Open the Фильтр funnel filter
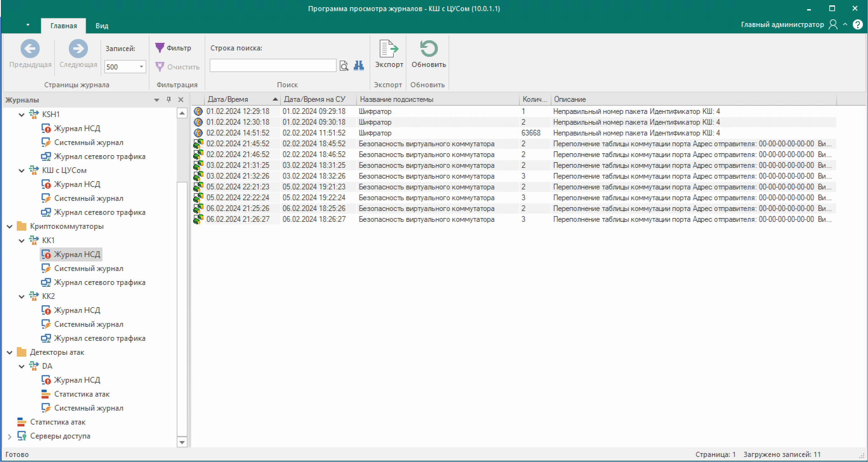 pyautogui.click(x=173, y=48)
